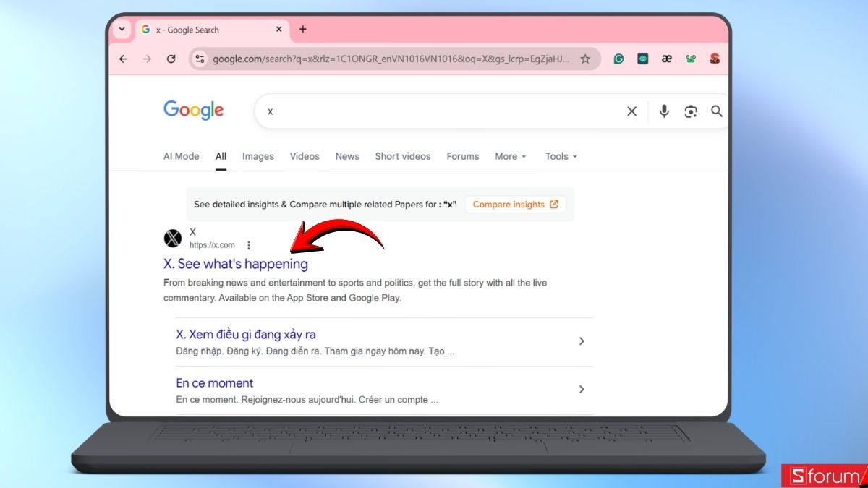This screenshot has width=868, height=488.
Task: Bookmark this page with the star icon
Action: [x=585, y=59]
